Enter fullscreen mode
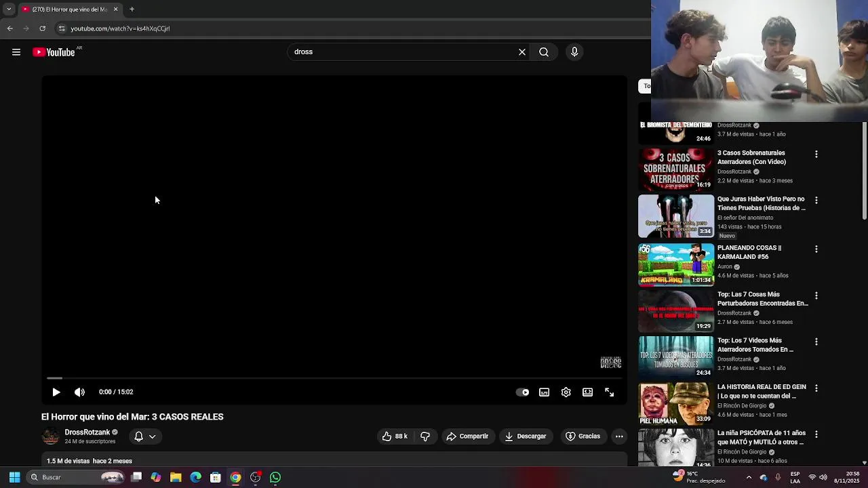868x488 pixels. pos(609,392)
